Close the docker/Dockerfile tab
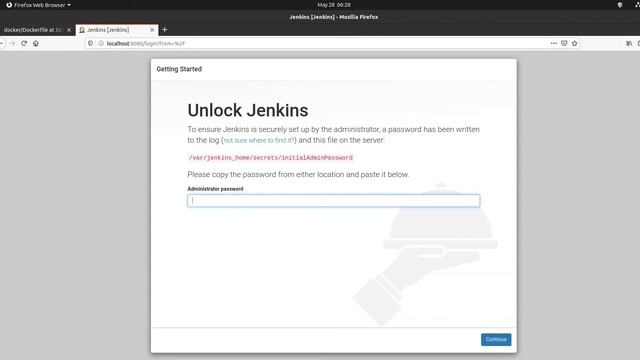This screenshot has height=360, width=640. [69, 30]
